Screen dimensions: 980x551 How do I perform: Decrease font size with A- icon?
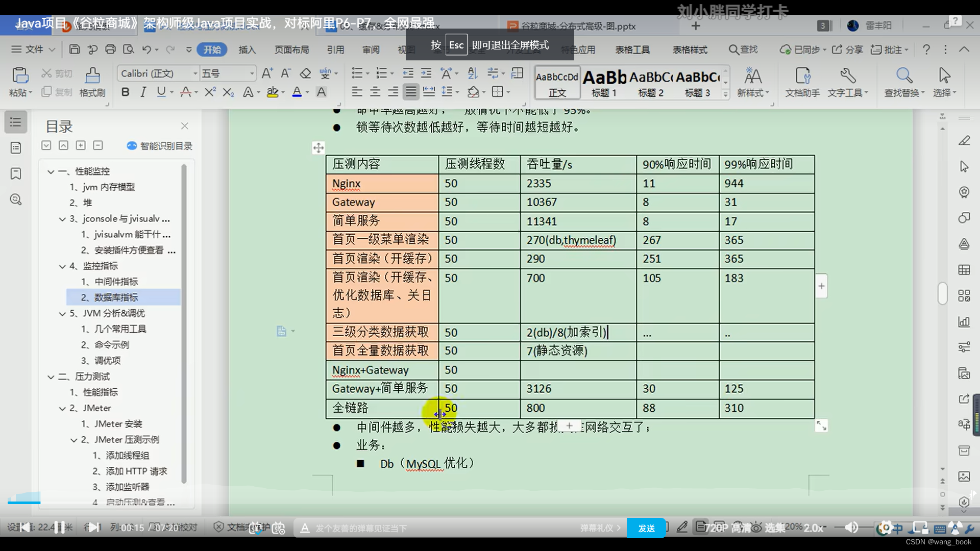point(286,73)
